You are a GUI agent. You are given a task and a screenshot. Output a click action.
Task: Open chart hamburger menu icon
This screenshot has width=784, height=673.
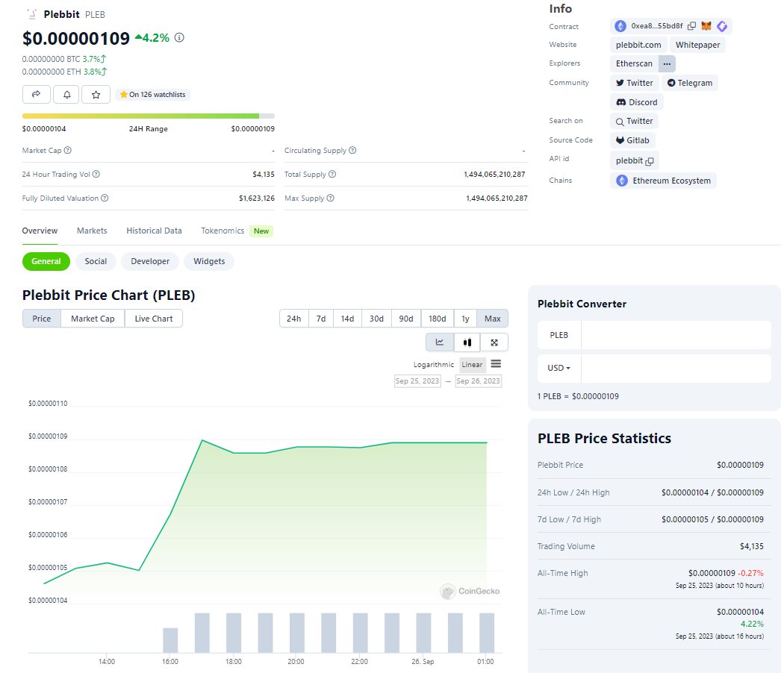click(x=496, y=363)
